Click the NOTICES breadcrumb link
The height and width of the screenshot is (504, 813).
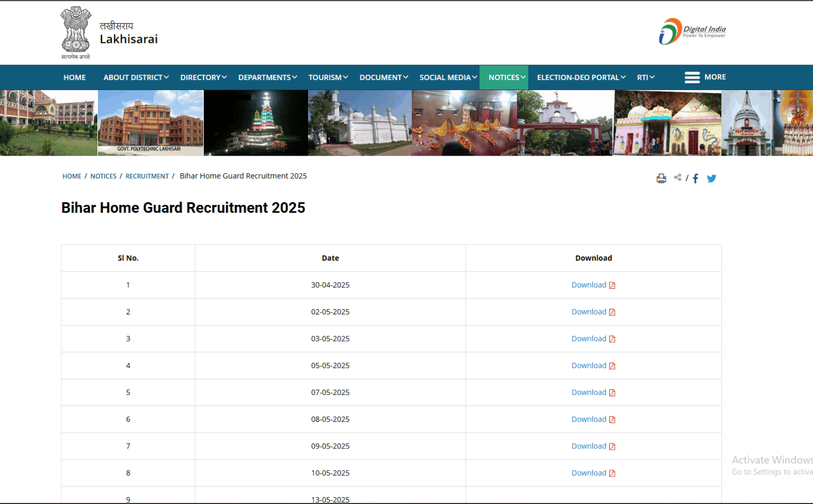(x=103, y=176)
